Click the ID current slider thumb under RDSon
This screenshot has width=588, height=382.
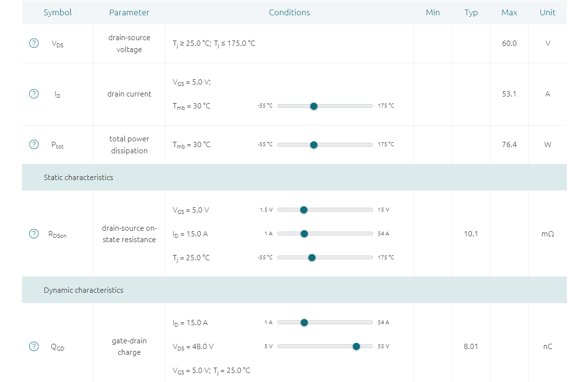304,233
